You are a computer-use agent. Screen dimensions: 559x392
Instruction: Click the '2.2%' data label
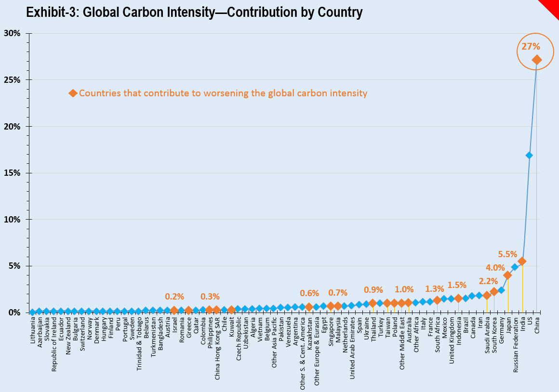coord(488,281)
